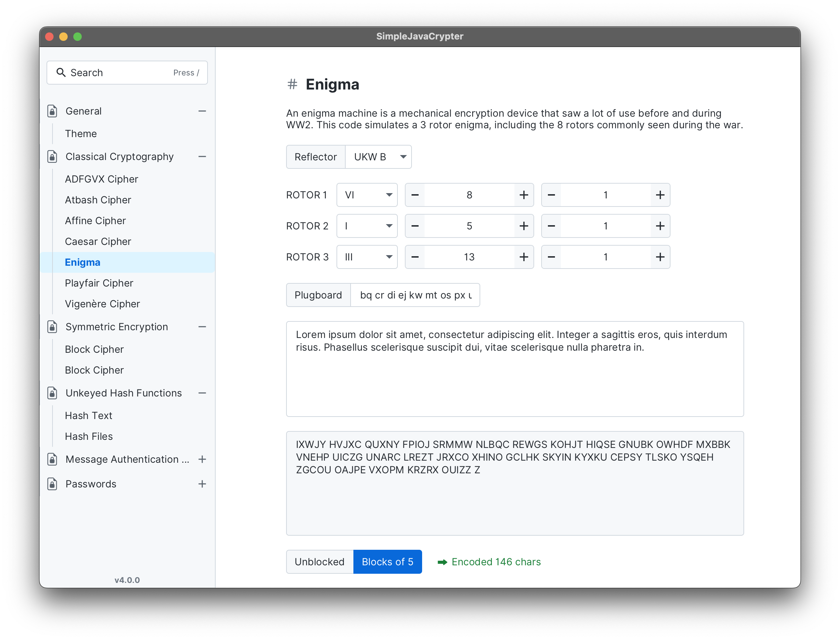Image resolution: width=840 pixels, height=640 pixels.
Task: Collapse the Classical Cryptography section
Action: (x=202, y=156)
